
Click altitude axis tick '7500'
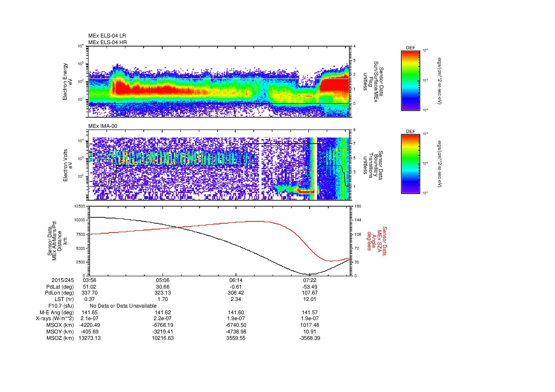coord(81,234)
